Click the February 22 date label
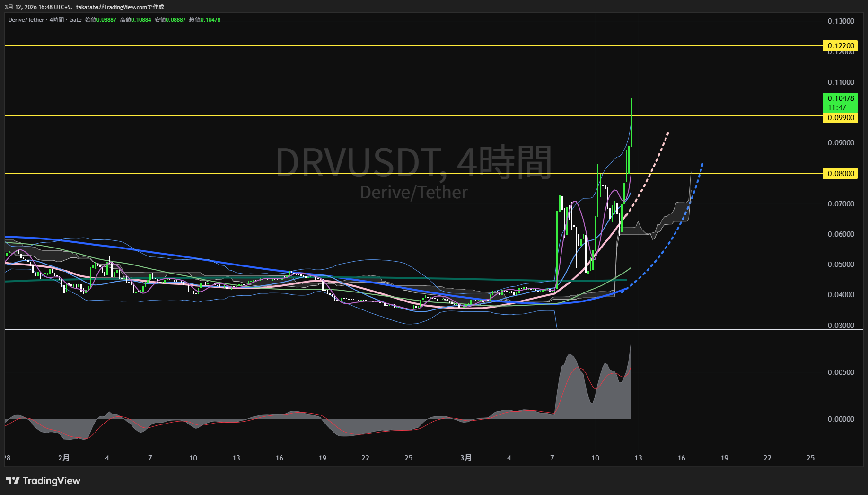868x495 pixels. pyautogui.click(x=365, y=458)
